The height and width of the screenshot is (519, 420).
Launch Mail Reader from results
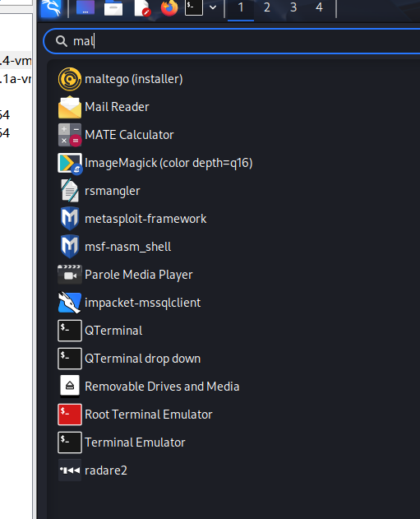pos(117,107)
